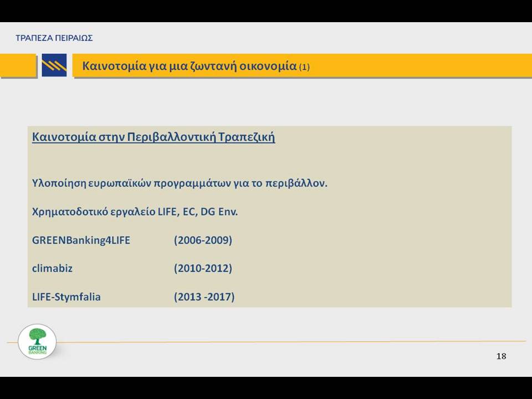Viewport: 532px width, 399px height.
Task: Click the LIFE-Stymfalia program name
Action: (66, 297)
